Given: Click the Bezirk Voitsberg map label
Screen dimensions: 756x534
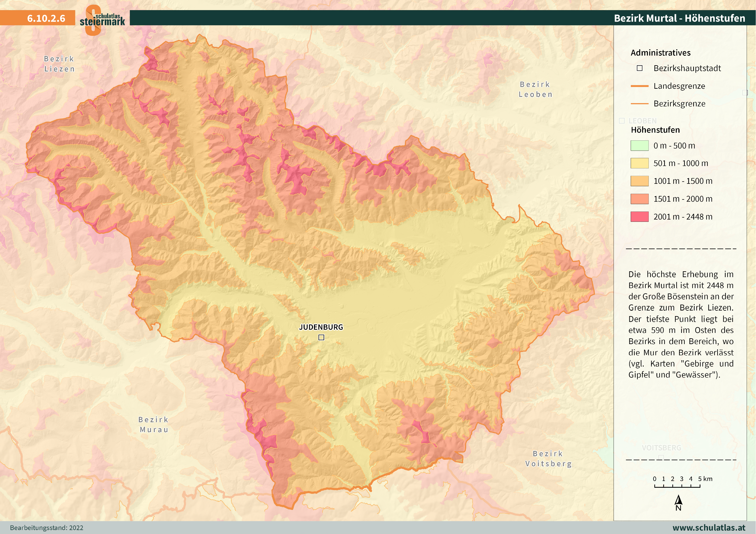Looking at the screenshot, I should (548, 459).
